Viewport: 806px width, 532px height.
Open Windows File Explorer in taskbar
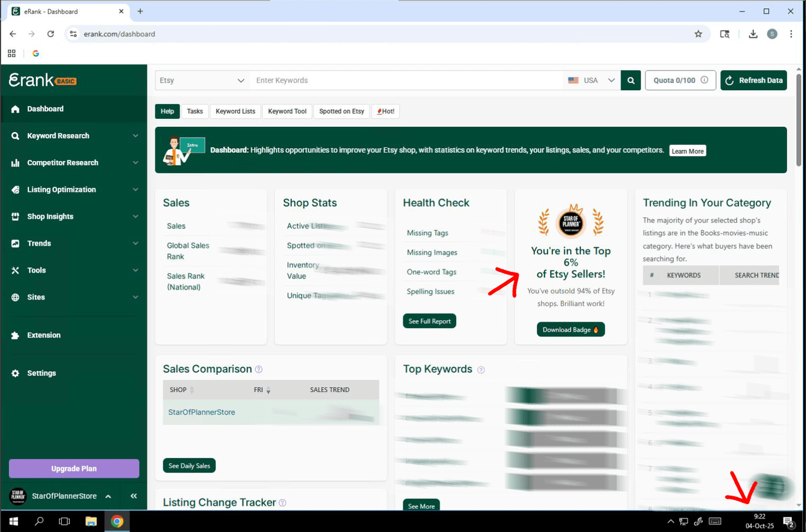pyautogui.click(x=91, y=521)
